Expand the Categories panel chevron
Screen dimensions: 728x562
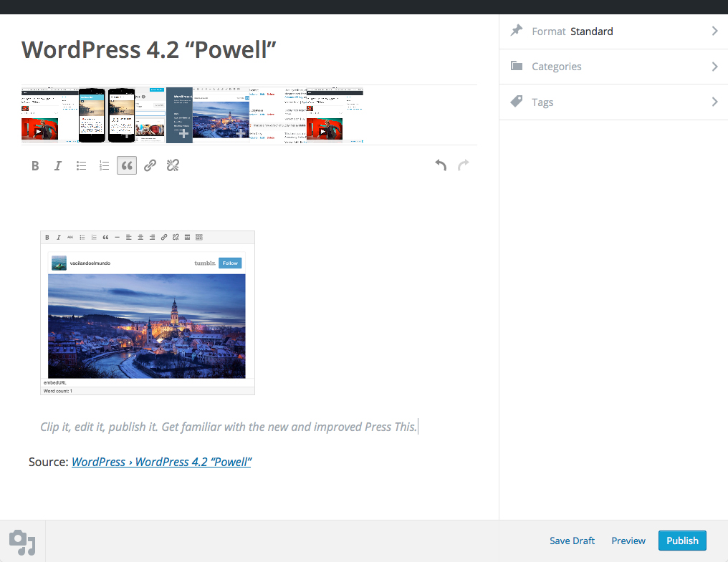tap(714, 67)
